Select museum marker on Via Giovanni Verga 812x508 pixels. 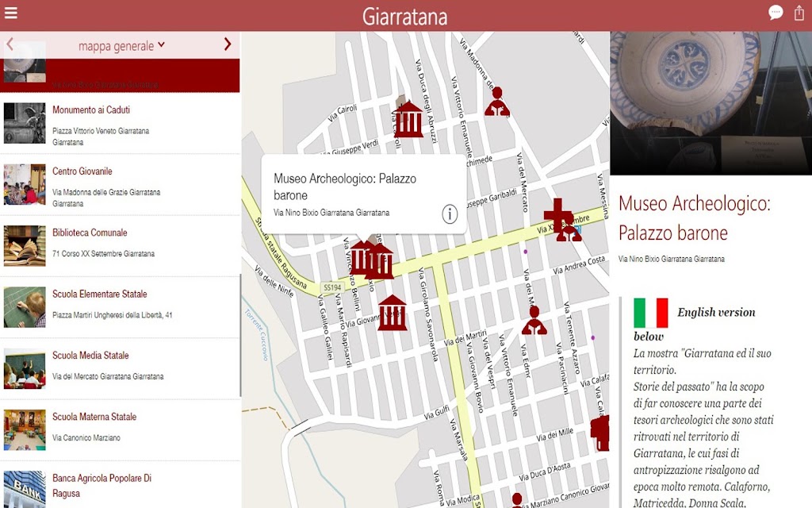tap(392, 313)
